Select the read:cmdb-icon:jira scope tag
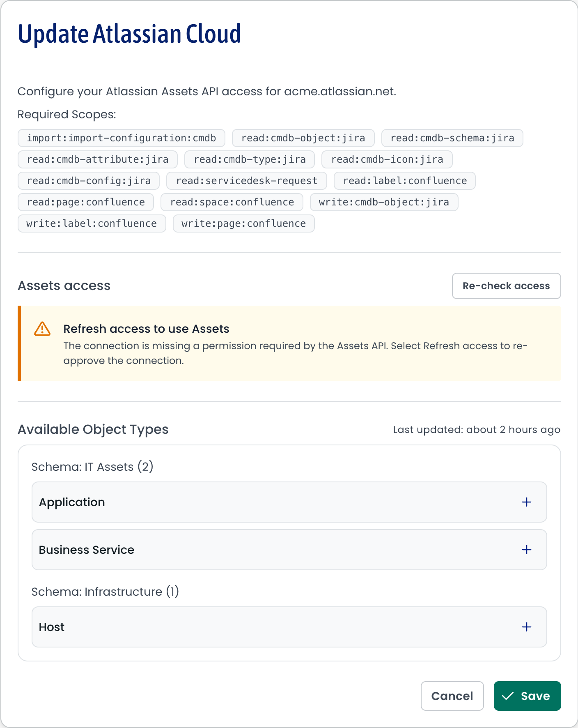 [x=387, y=159]
